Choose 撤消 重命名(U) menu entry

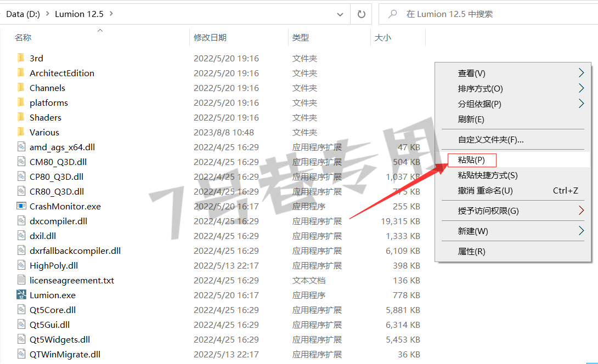click(x=512, y=190)
